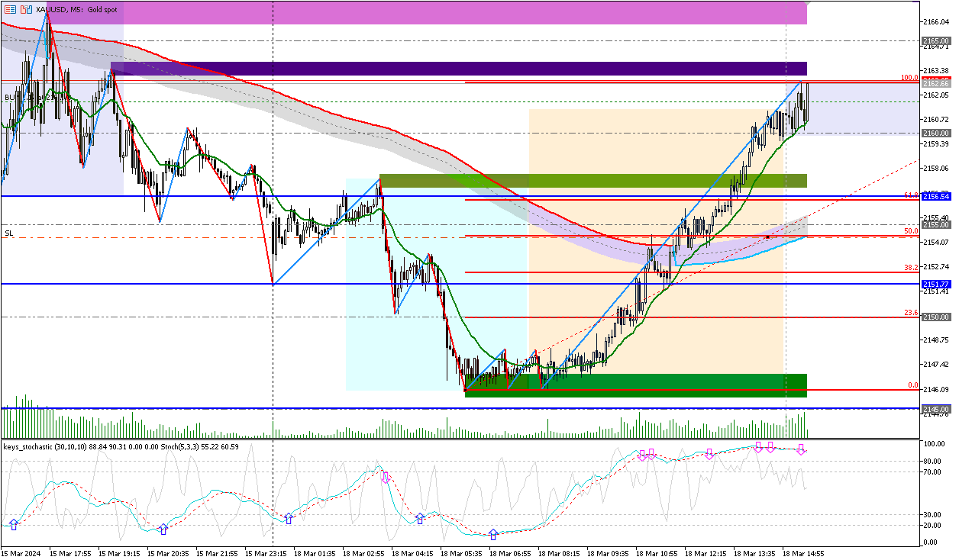Click the 18 Mar 13:35 time label
Screen dimensions: 959x560
754,553
